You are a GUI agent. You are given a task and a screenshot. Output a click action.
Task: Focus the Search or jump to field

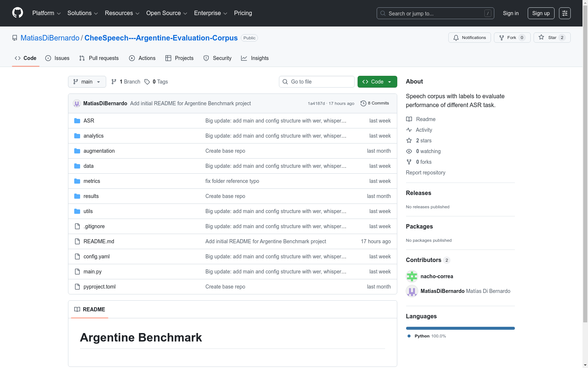[x=435, y=13]
